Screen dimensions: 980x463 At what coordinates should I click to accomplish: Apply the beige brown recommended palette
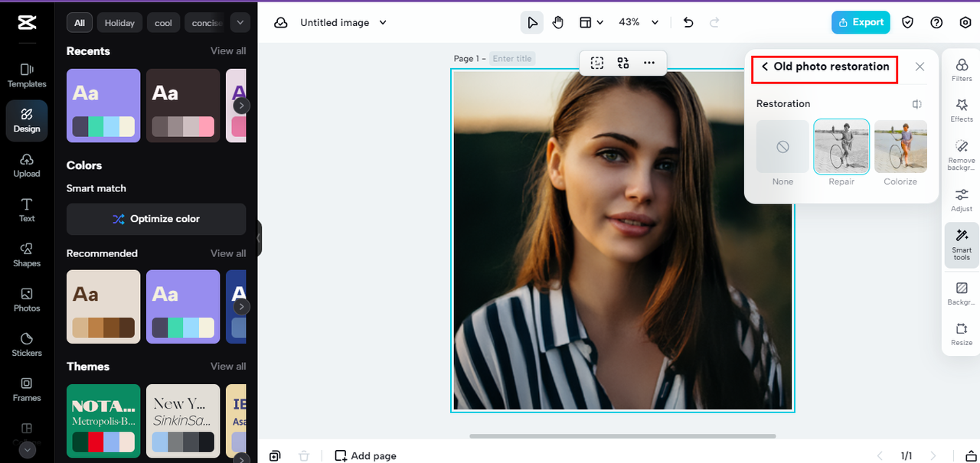[x=103, y=306]
